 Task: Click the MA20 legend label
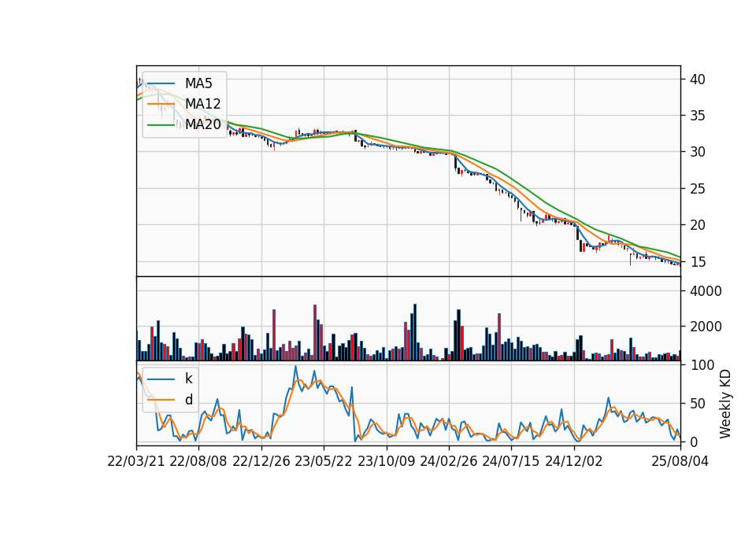203,125
